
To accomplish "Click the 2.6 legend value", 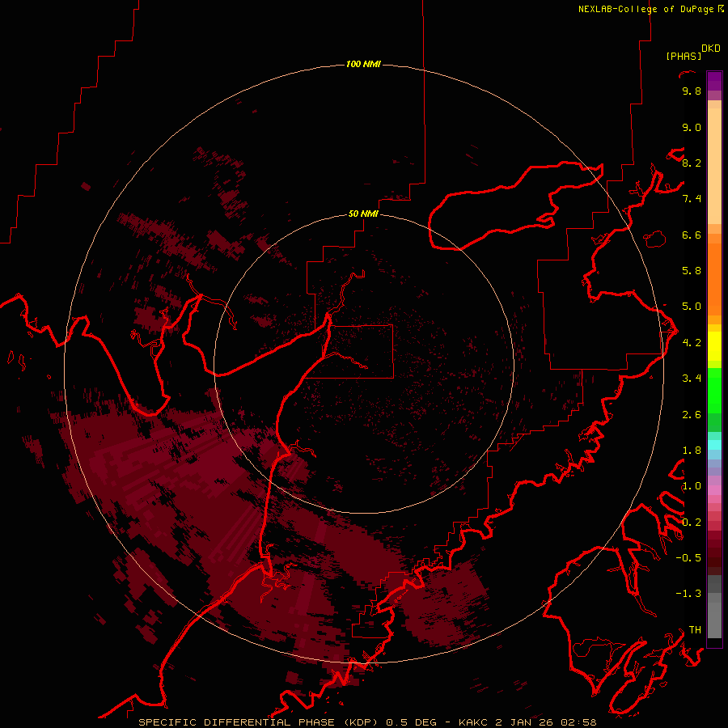I will [x=692, y=415].
